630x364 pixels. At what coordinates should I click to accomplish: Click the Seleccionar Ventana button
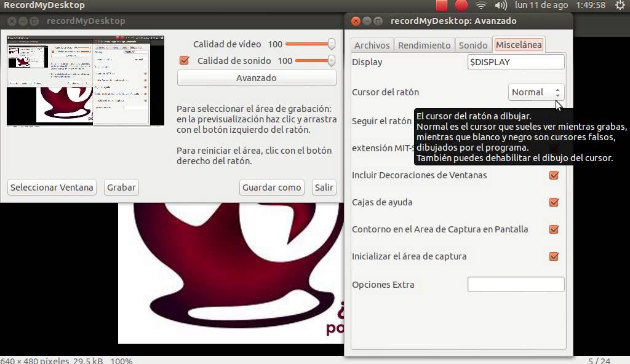tap(52, 187)
